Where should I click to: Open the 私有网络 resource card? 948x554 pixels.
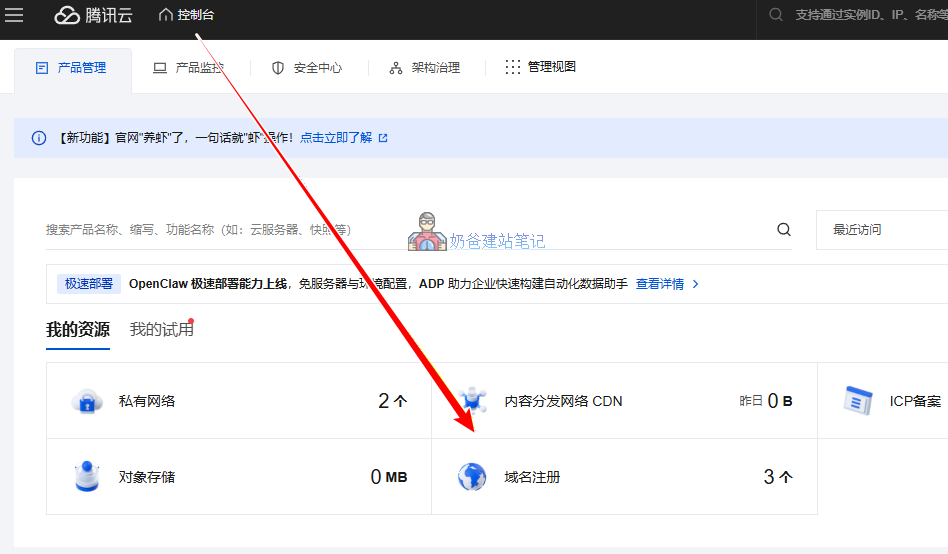click(239, 401)
